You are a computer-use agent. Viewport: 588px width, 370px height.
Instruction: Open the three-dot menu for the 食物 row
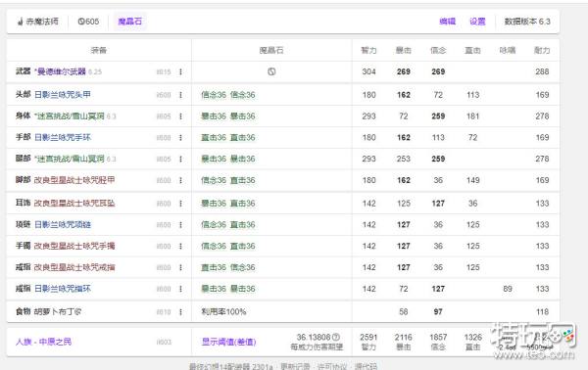180,312
